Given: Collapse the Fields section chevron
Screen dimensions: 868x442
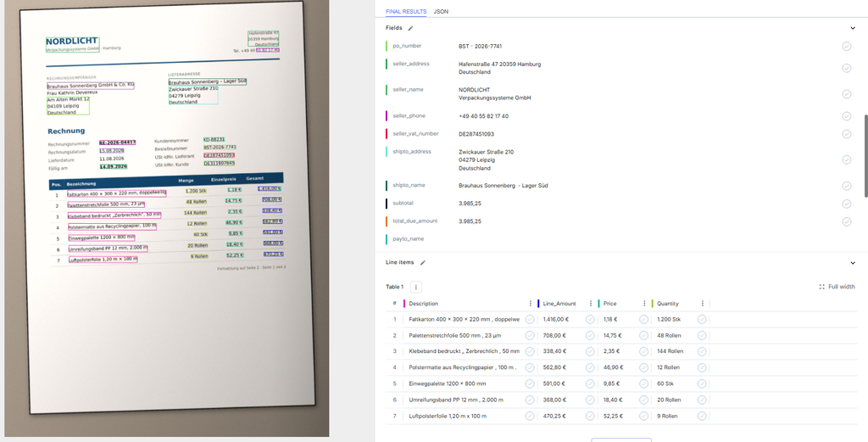Looking at the screenshot, I should point(853,28).
